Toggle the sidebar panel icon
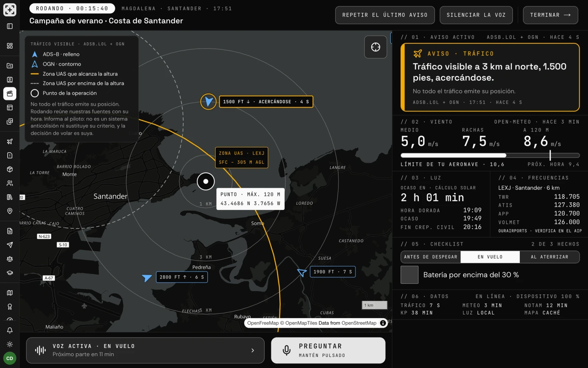This screenshot has width=588, height=368. coord(10,26)
